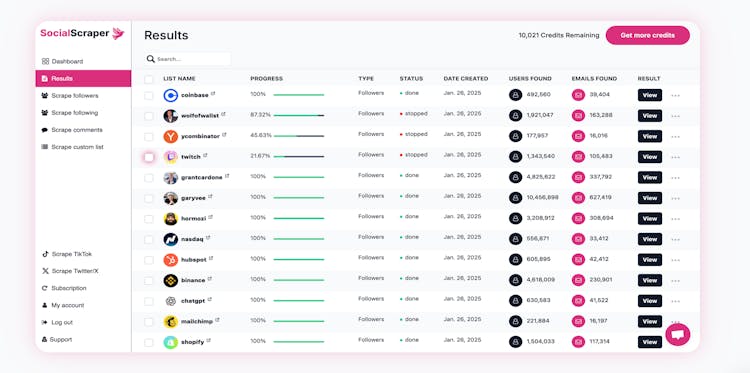Open My account in sidebar
This screenshot has width=750, height=373.
tap(63, 305)
